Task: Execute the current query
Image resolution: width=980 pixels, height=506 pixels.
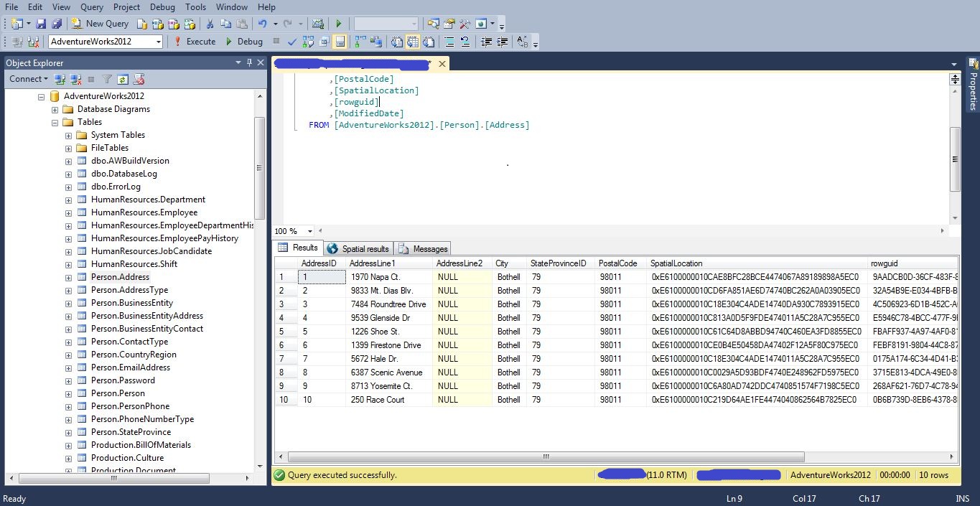Action: [x=195, y=42]
